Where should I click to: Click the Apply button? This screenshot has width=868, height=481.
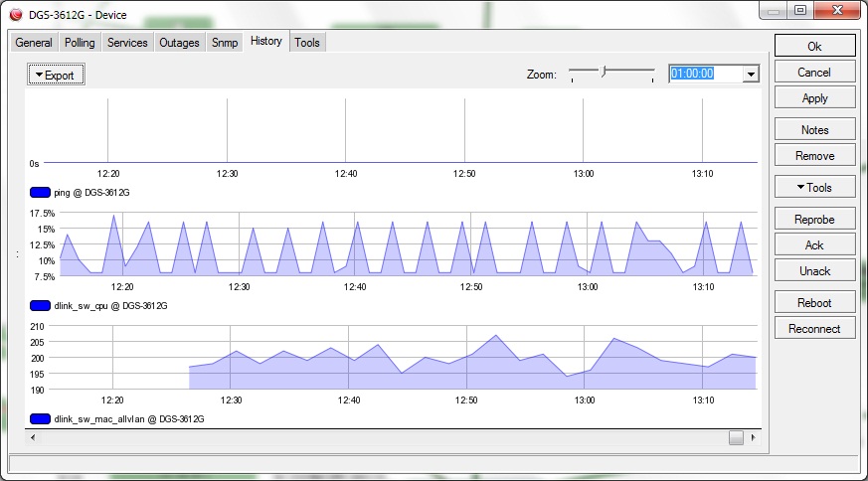[814, 98]
